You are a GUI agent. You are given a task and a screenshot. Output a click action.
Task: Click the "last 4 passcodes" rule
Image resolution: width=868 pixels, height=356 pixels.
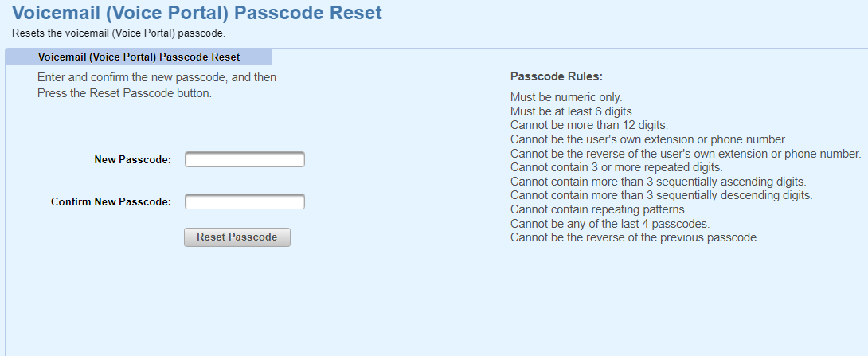609,223
